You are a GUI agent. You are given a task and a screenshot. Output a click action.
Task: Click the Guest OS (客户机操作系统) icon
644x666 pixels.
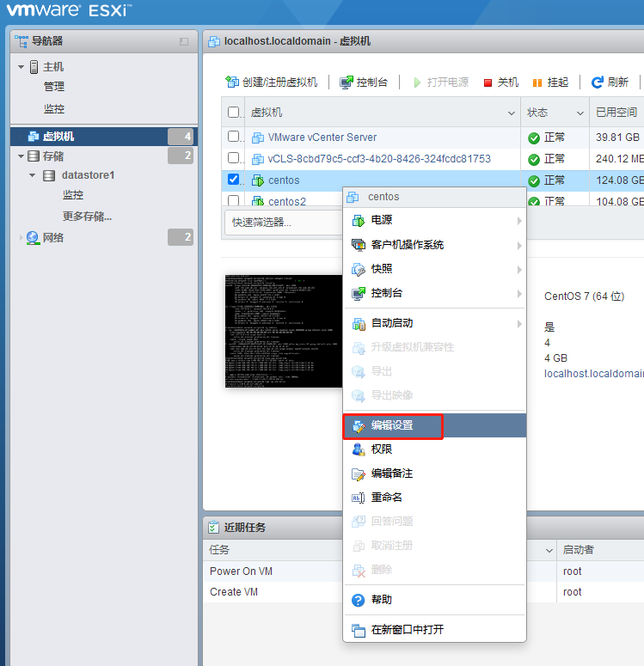(359, 245)
